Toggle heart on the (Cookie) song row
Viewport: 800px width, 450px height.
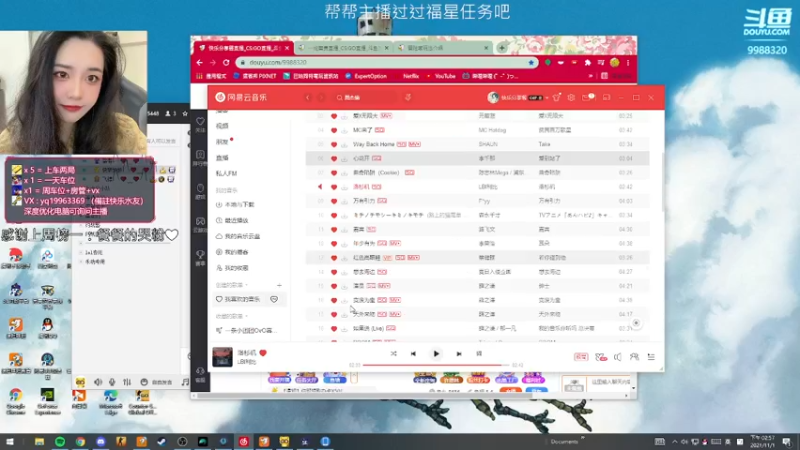point(334,173)
